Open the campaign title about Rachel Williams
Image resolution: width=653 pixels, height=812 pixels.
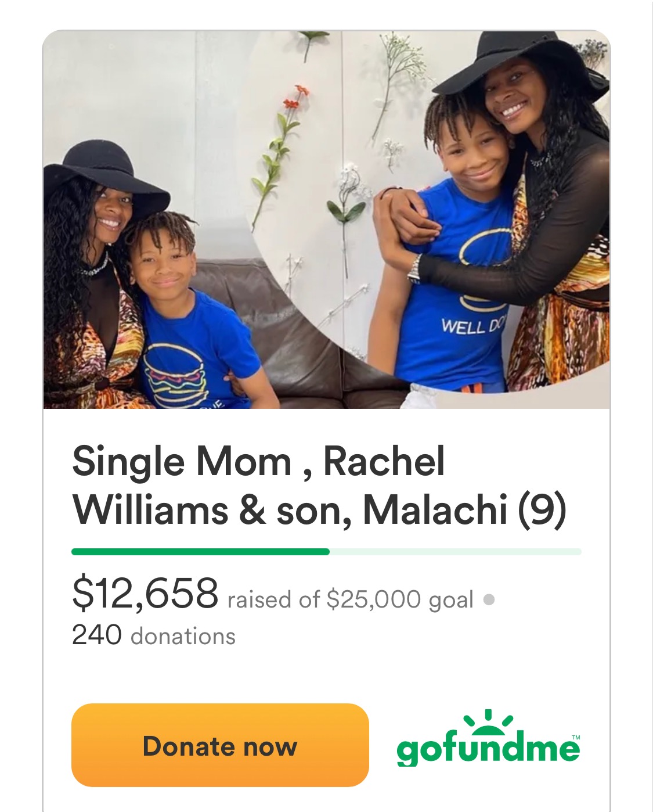coord(319,486)
